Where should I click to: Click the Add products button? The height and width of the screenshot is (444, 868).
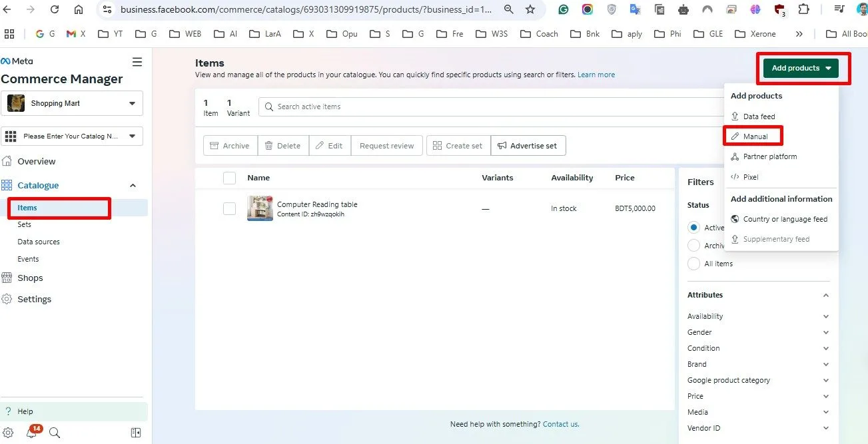point(801,68)
